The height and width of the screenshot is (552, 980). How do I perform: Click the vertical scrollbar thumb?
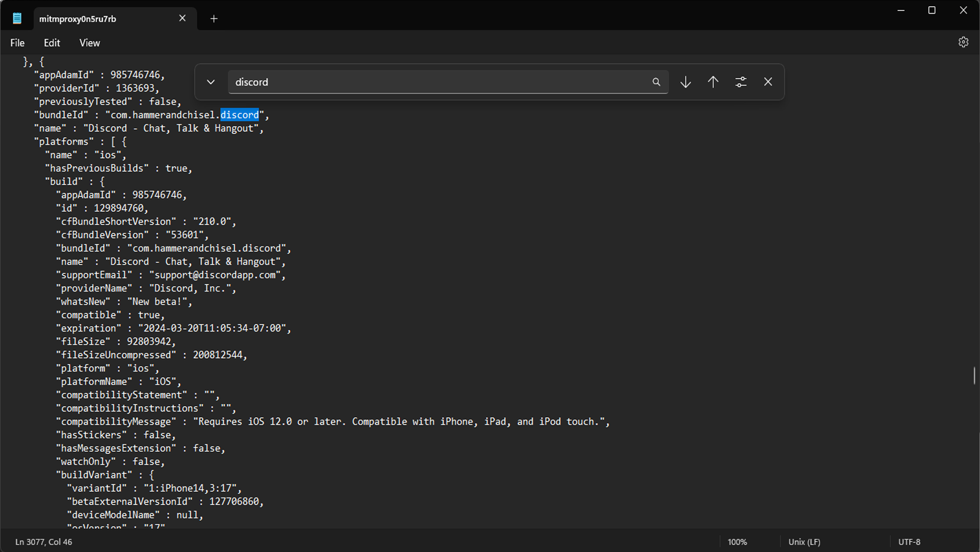click(975, 375)
